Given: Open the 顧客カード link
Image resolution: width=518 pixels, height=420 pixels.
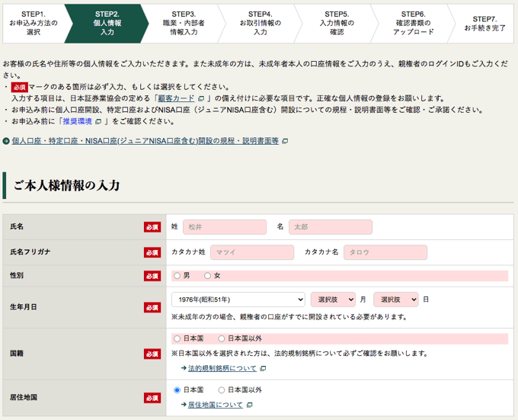Looking at the screenshot, I should 176,98.
